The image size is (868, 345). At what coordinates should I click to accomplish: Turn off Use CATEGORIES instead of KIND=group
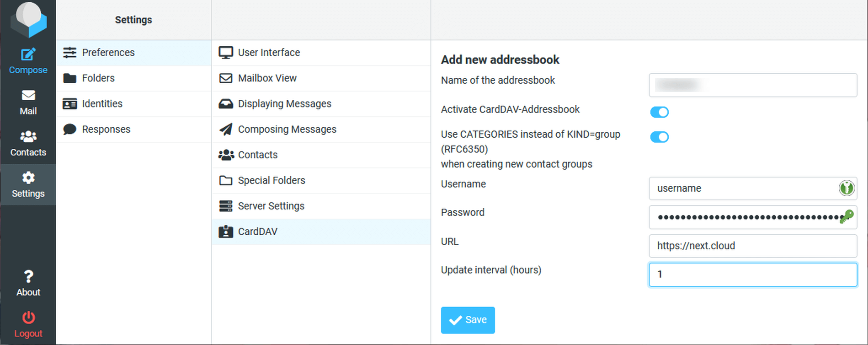click(x=660, y=137)
